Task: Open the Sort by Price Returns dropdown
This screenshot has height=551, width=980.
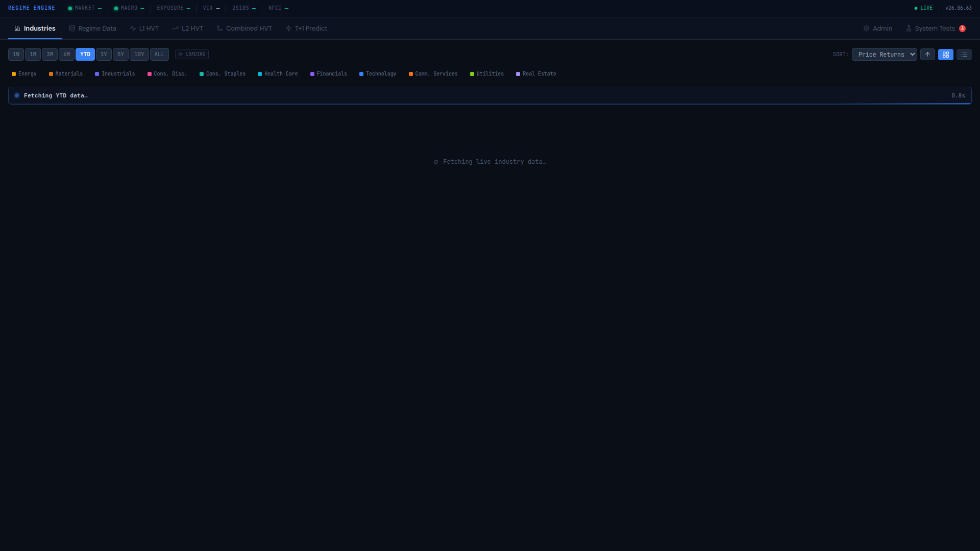Action: [x=884, y=55]
